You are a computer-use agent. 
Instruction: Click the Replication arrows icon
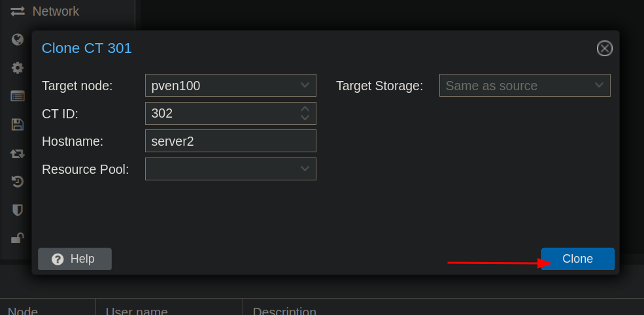(18, 154)
